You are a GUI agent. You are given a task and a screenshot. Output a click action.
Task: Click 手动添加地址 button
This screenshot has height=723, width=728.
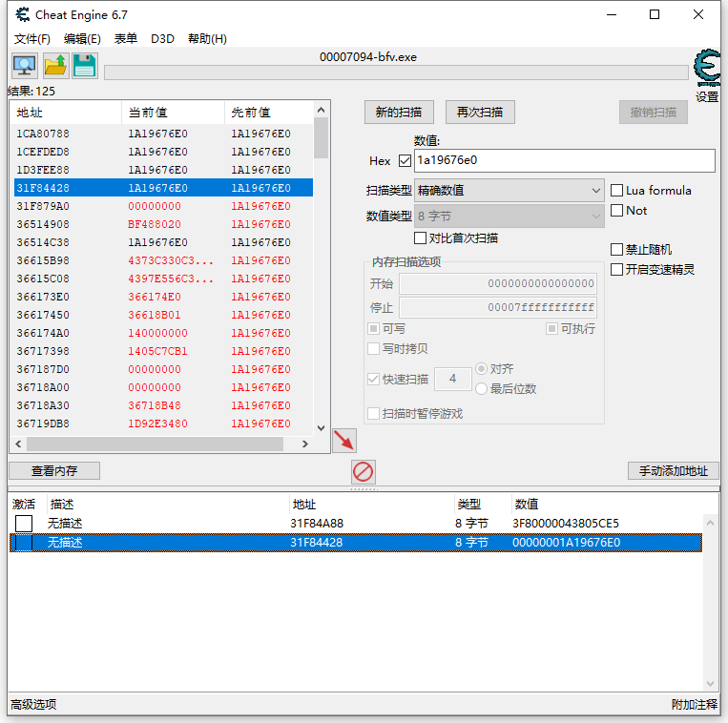tap(674, 471)
